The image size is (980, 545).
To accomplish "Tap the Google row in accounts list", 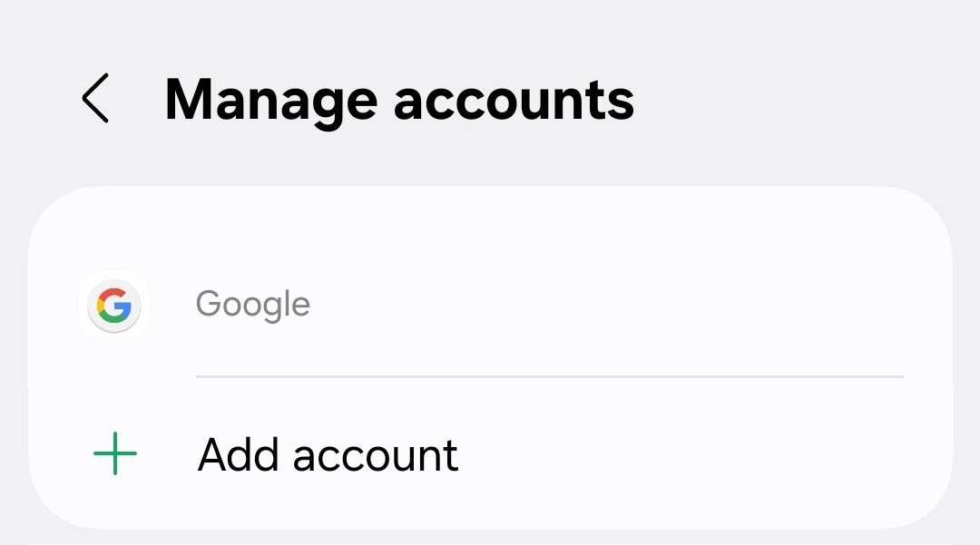I will tap(490, 305).
